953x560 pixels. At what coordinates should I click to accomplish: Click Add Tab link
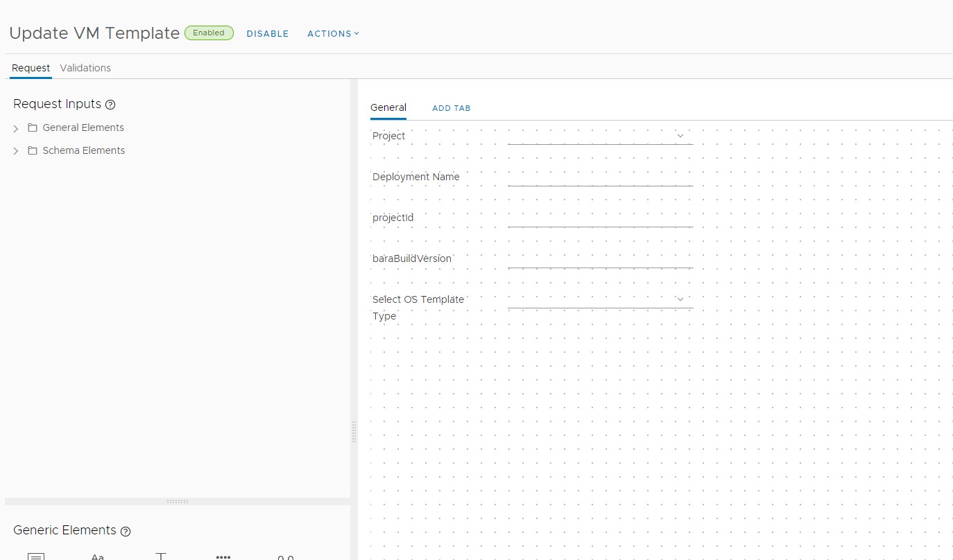tap(452, 108)
